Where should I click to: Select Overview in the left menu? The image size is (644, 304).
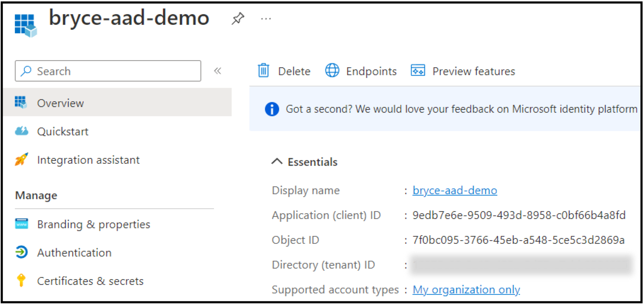coord(118,102)
